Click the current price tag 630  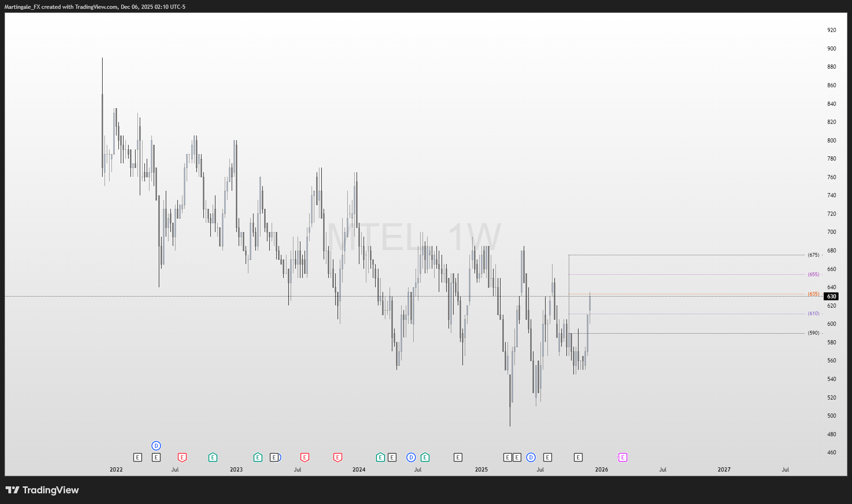831,297
